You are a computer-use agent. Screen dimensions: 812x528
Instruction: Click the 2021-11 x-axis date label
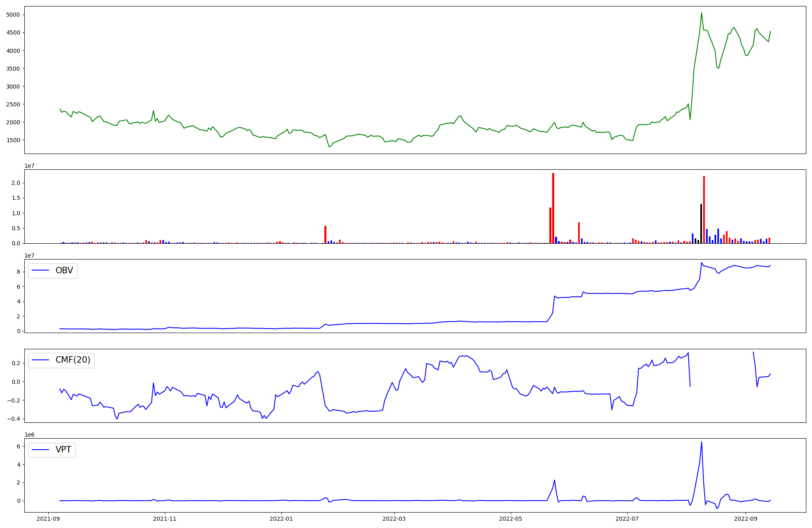click(x=165, y=519)
